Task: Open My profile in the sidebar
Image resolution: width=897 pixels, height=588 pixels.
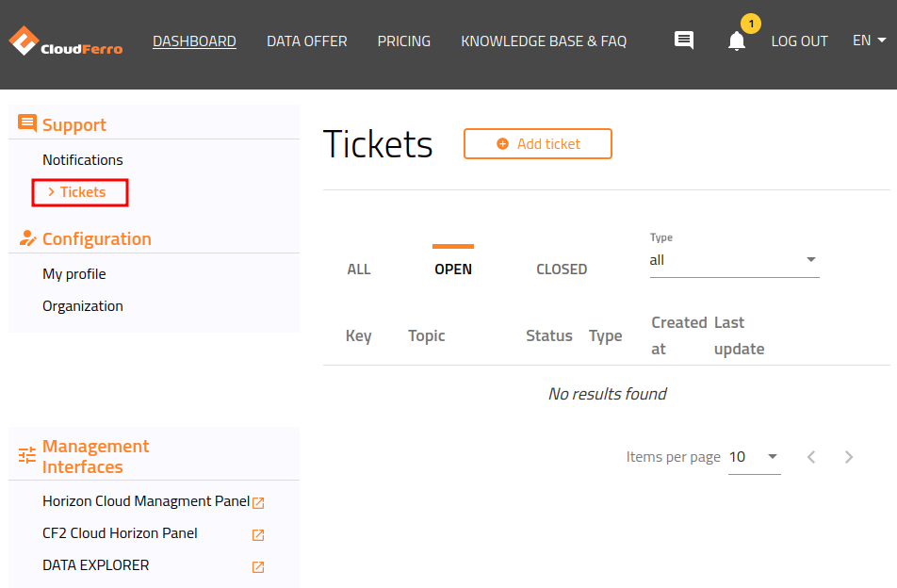Action: coord(73,273)
